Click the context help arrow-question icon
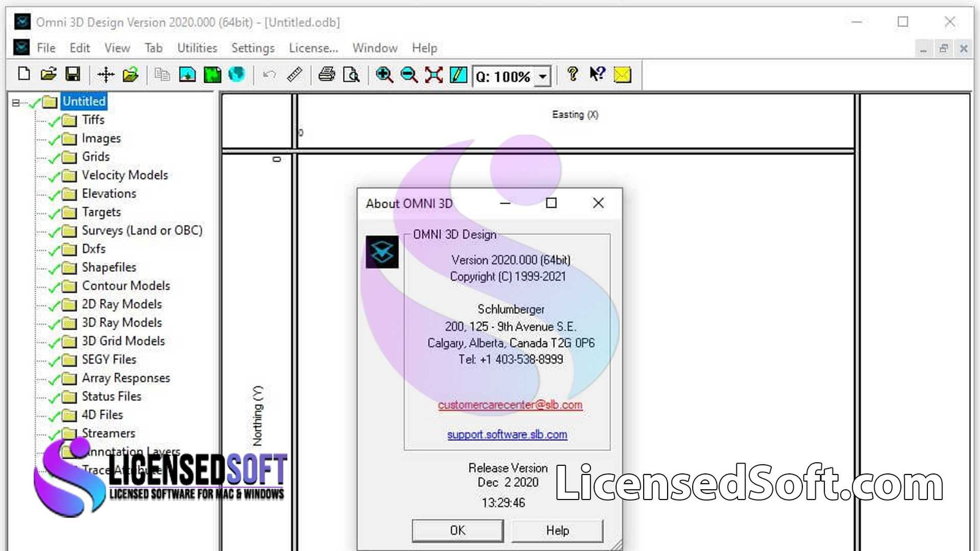Image resolution: width=980 pixels, height=551 pixels. coord(597,74)
